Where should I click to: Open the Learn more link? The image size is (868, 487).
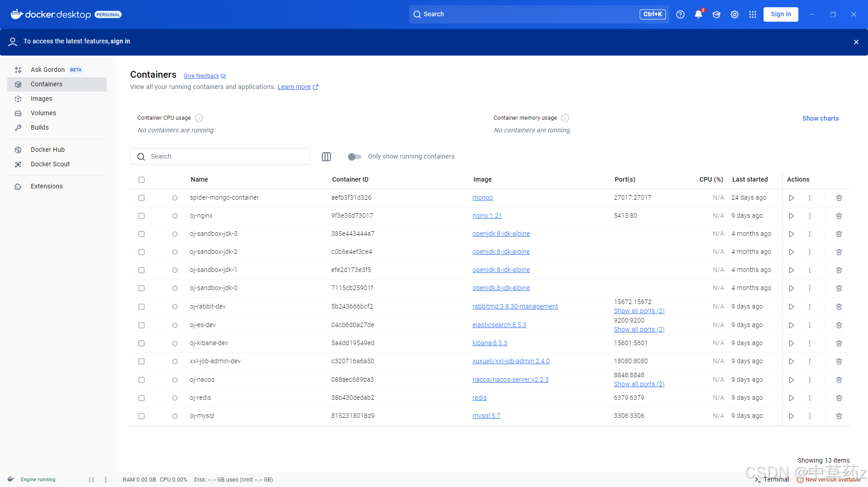(297, 87)
